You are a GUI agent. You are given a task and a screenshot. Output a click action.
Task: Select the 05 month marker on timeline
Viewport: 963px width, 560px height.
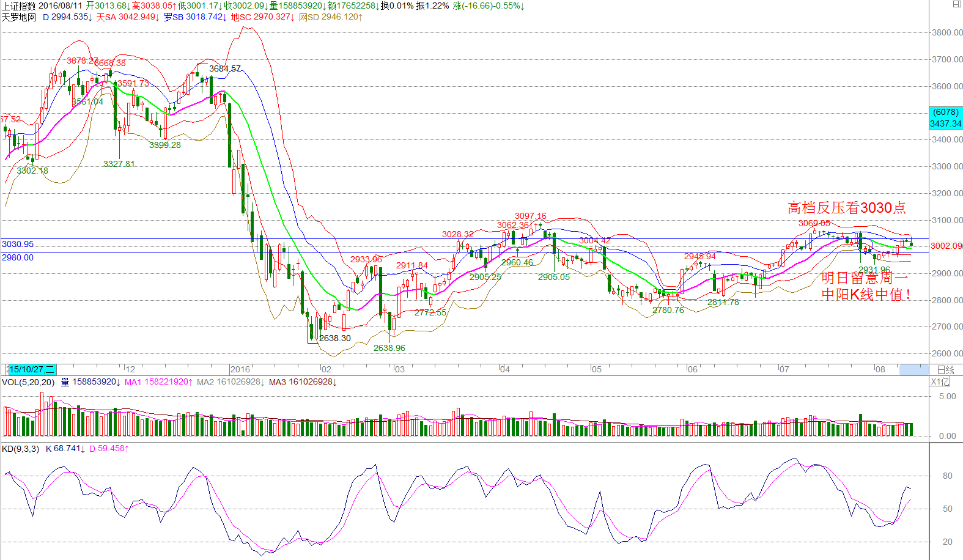pos(596,369)
